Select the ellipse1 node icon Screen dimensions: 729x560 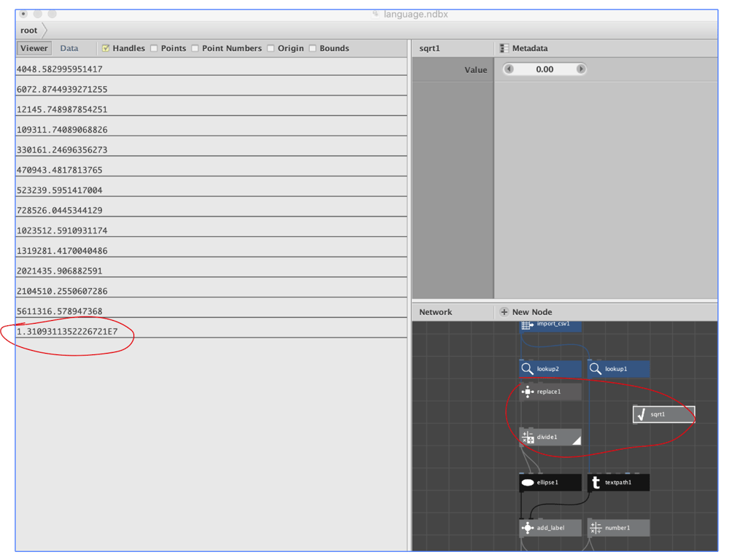(x=528, y=482)
